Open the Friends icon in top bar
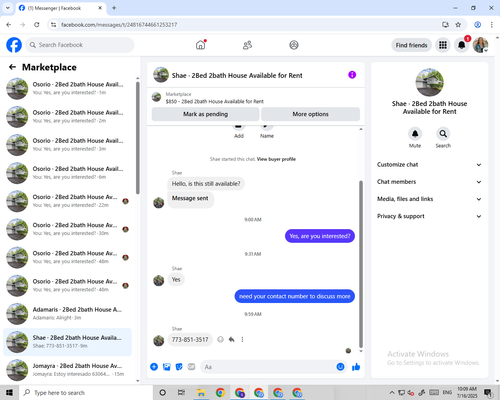The height and width of the screenshot is (400, 500). point(247,45)
